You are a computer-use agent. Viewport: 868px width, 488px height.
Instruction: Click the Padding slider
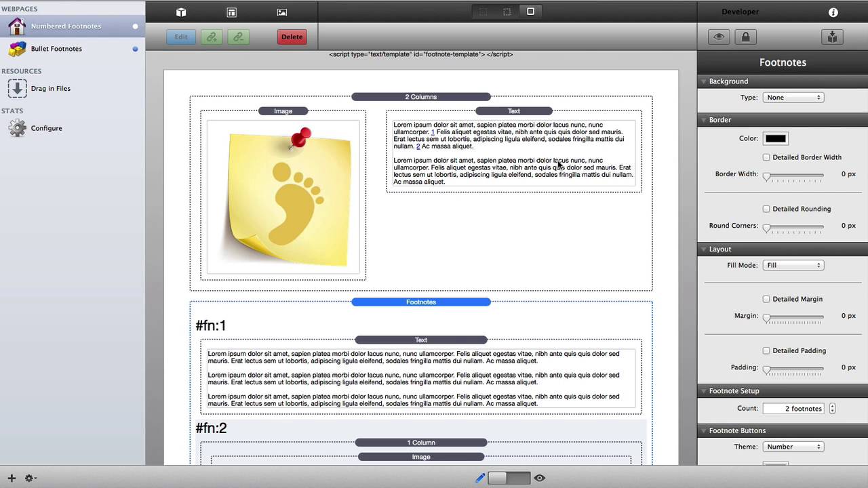click(793, 369)
